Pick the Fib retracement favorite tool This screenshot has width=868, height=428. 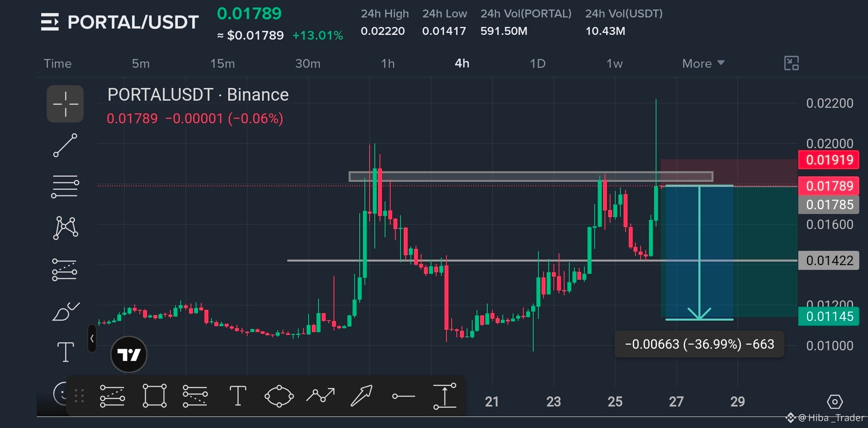coord(112,396)
